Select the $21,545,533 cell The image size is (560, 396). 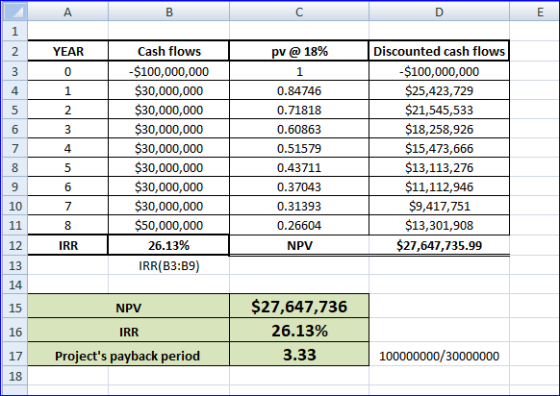pyautogui.click(x=439, y=110)
